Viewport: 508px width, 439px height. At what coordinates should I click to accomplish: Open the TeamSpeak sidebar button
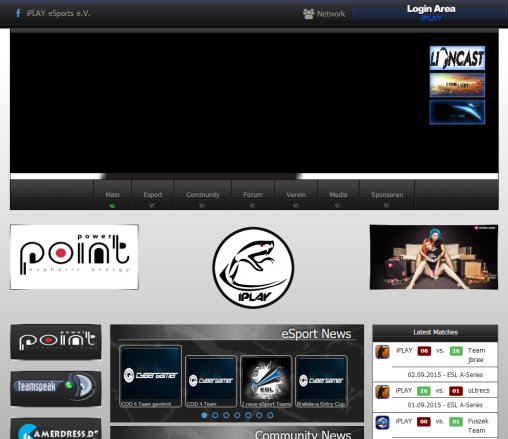(56, 389)
